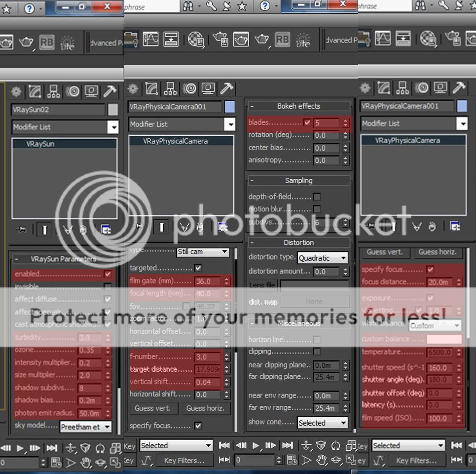The width and height of the screenshot is (476, 474).
Task: Open the show cone Selected dropdown
Action: tap(323, 423)
